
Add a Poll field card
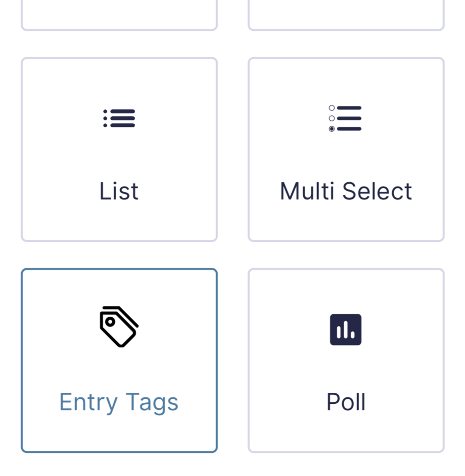(346, 360)
